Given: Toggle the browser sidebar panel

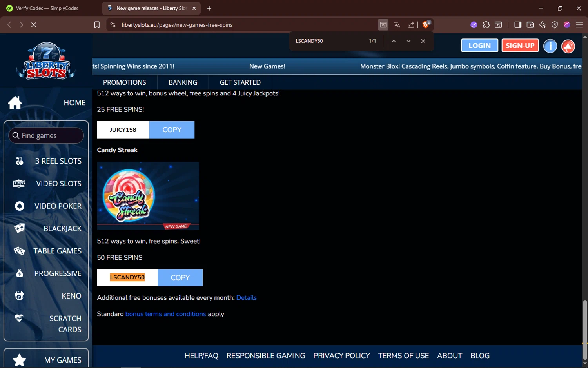Looking at the screenshot, I should (518, 25).
